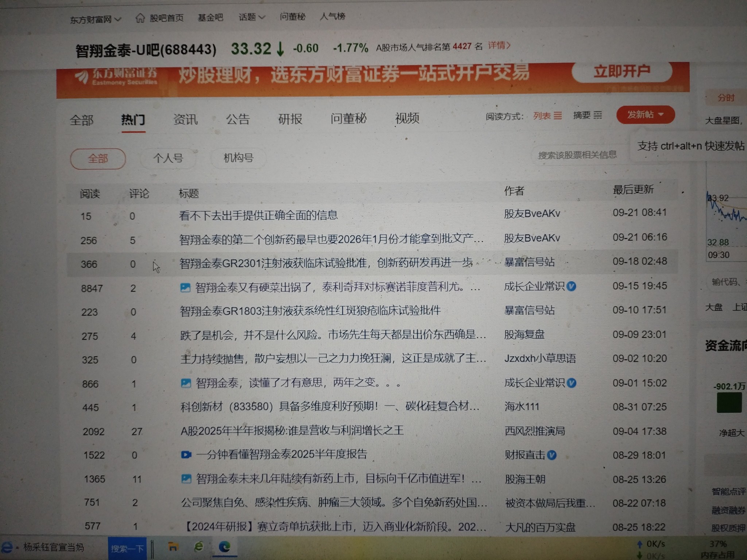The height and width of the screenshot is (560, 747).
Task: Switch to the 问董秘 content tab
Action: [348, 118]
